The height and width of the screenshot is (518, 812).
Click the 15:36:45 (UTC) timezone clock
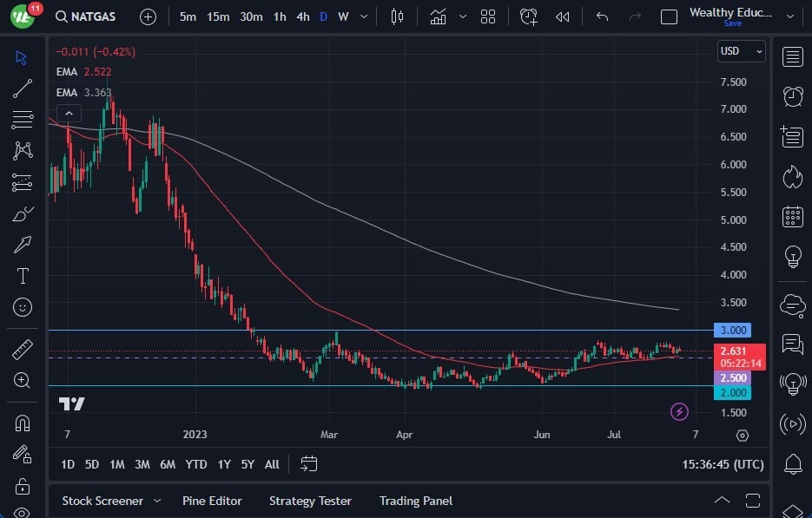pos(723,464)
